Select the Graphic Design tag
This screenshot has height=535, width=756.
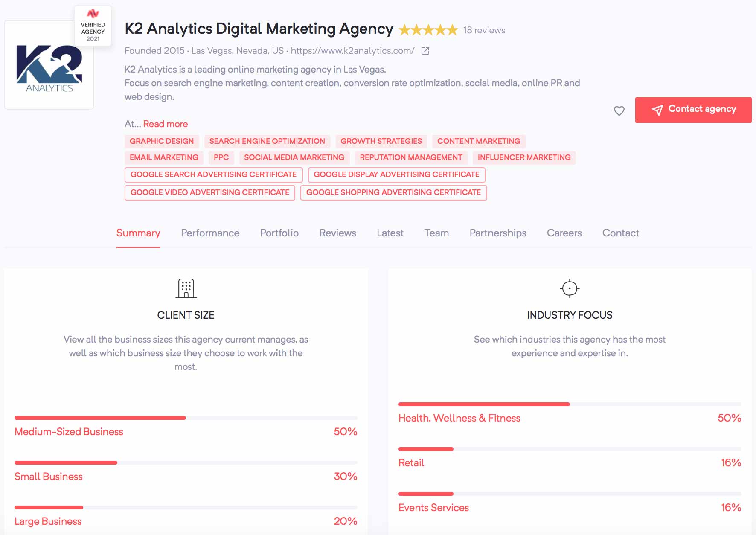coord(162,141)
